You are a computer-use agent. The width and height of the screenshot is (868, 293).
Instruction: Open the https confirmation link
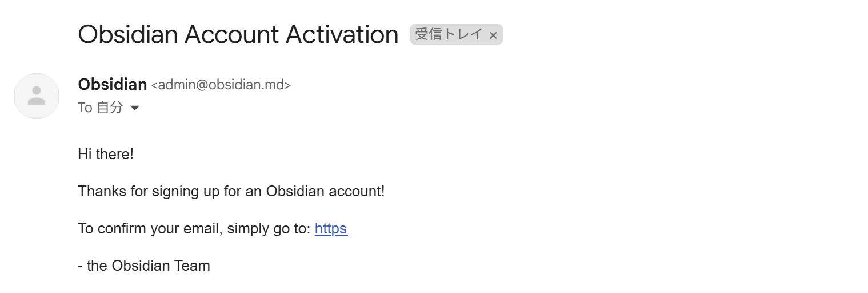point(331,228)
